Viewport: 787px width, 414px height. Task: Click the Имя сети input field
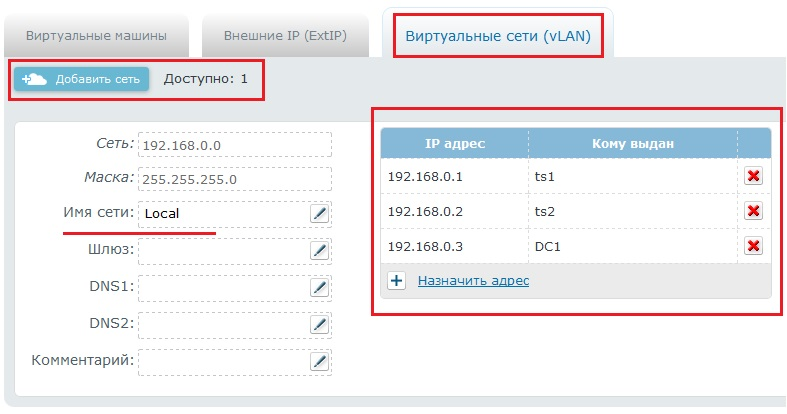click(x=222, y=213)
